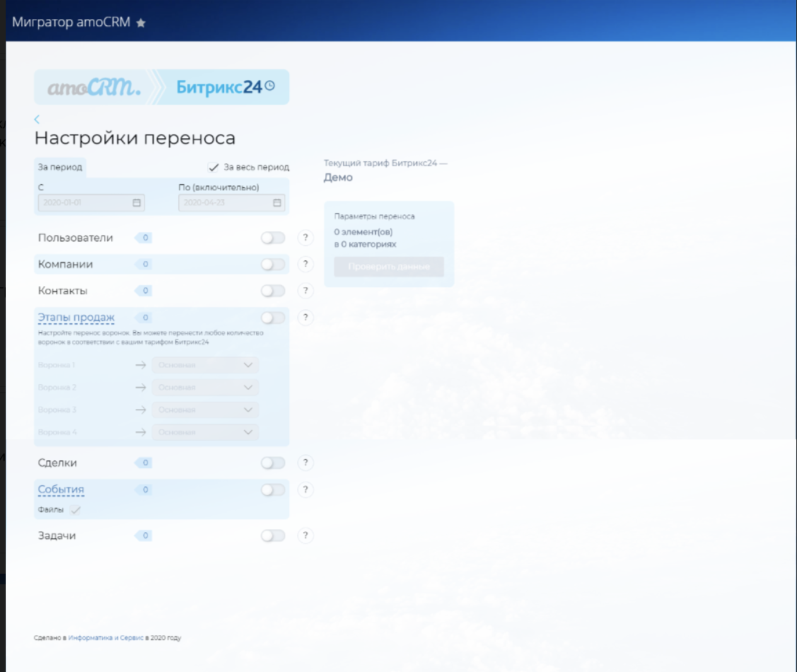This screenshot has height=672, width=797.
Task: Click the Проверить данные button
Action: pos(389,267)
